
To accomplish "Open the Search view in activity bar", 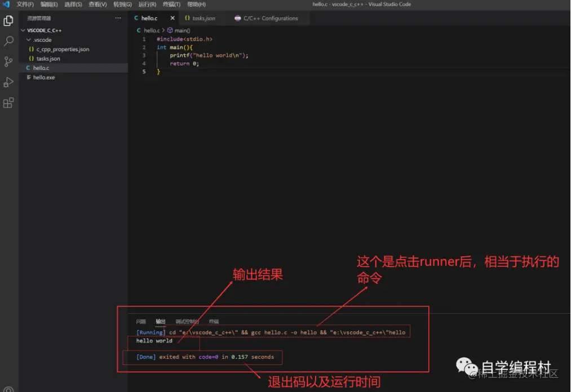I will tap(8, 41).
